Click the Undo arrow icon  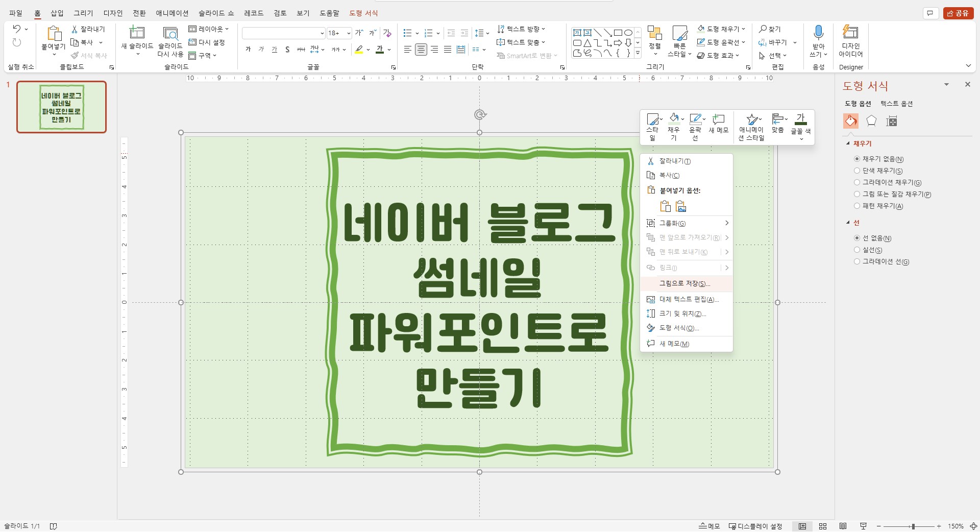(16, 29)
